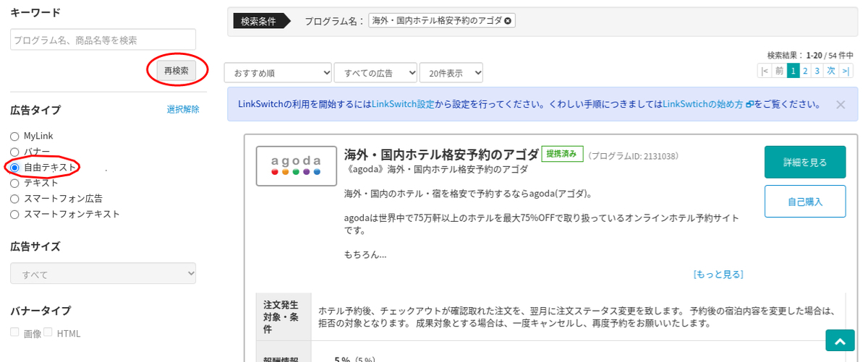This screenshot has height=362, width=868.
Task: Open the 20件表示 per-page dropdown
Action: (451, 72)
